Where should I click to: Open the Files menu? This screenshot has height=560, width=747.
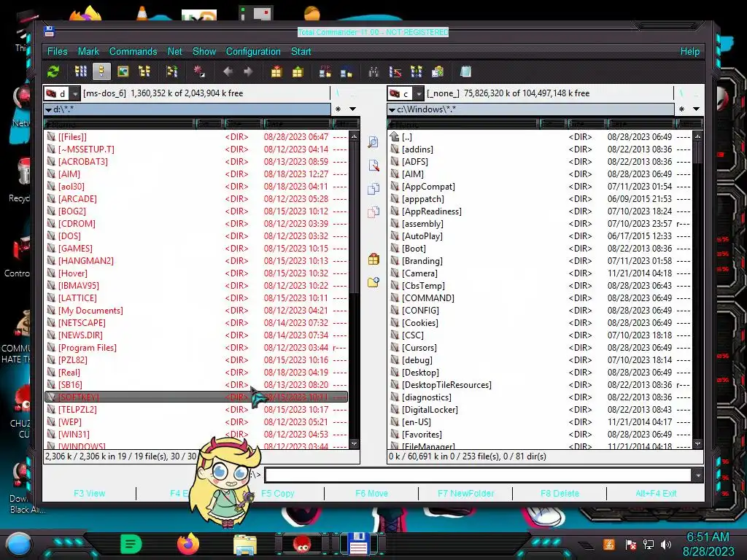57,52
